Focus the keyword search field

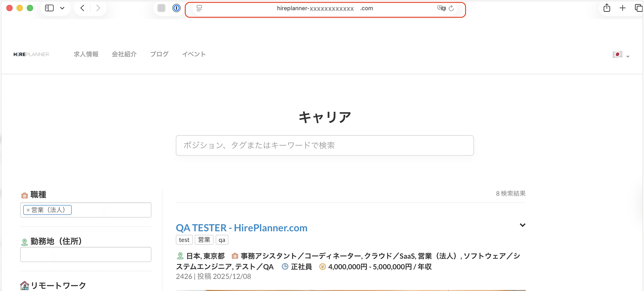click(324, 145)
